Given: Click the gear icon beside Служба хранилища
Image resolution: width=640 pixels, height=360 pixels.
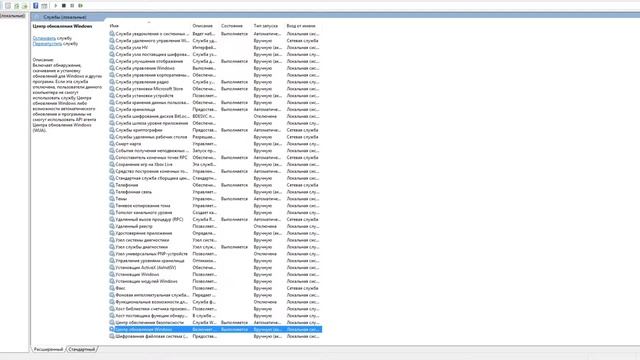Looking at the screenshot, I should pos(112,109).
